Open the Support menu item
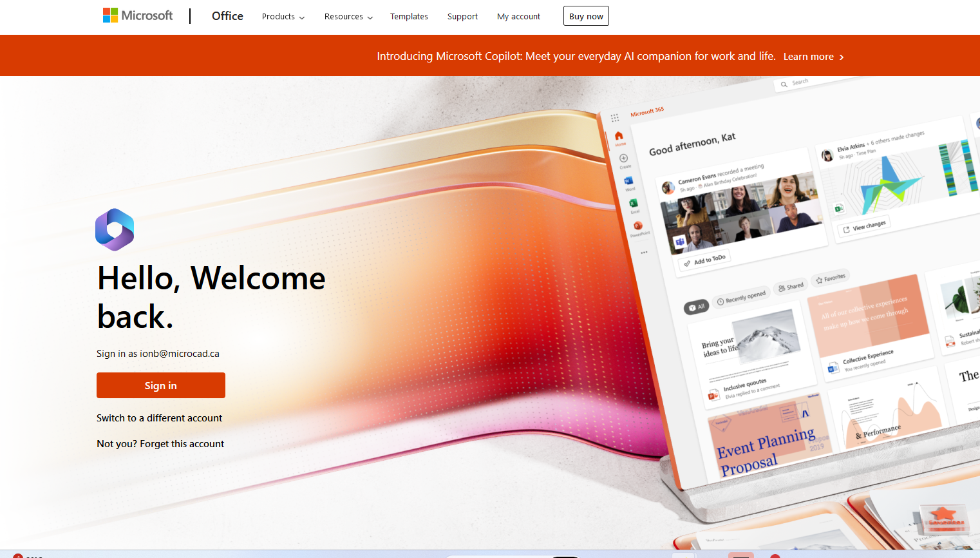The height and width of the screenshot is (558, 980). (462, 17)
